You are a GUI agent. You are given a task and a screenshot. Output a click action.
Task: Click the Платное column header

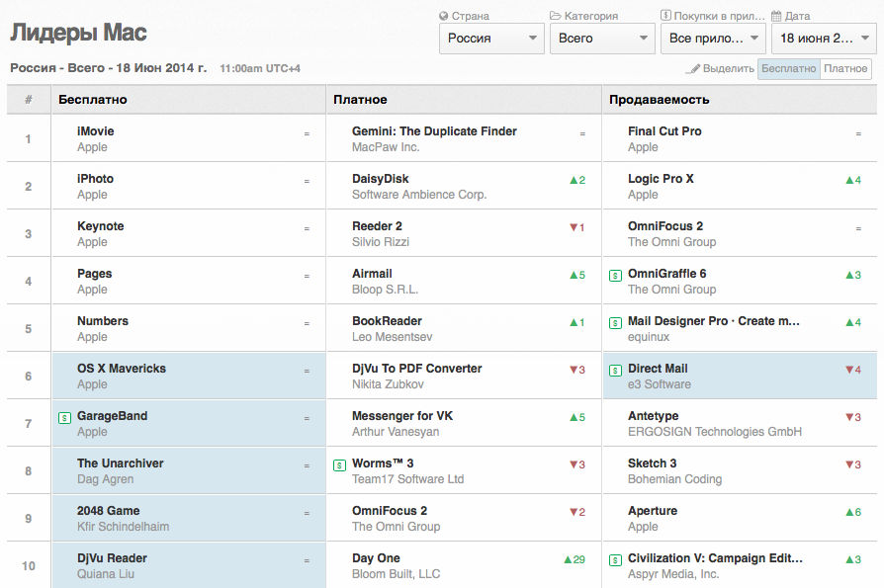point(360,100)
